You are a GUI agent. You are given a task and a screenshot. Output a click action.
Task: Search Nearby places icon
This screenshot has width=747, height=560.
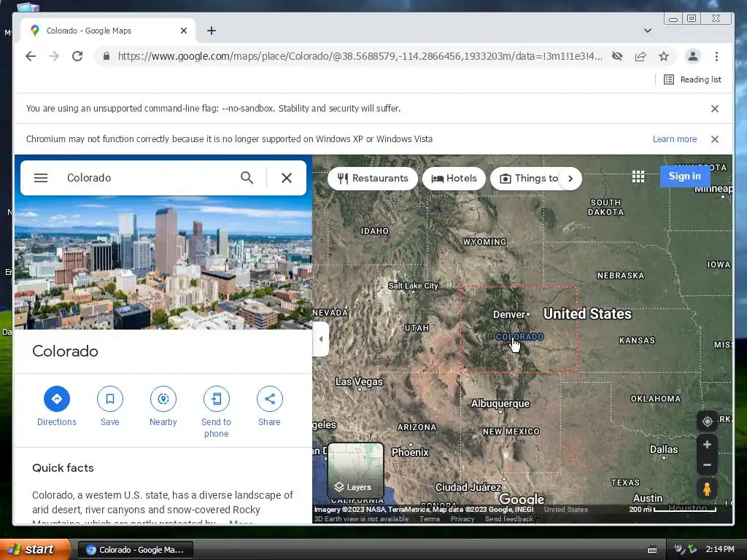163,399
